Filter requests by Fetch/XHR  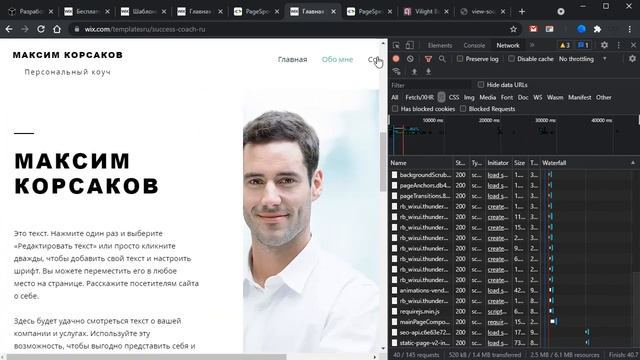pyautogui.click(x=419, y=97)
